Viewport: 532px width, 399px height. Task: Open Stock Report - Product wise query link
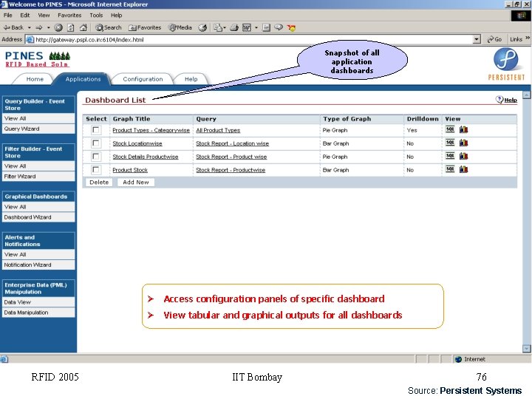click(231, 157)
